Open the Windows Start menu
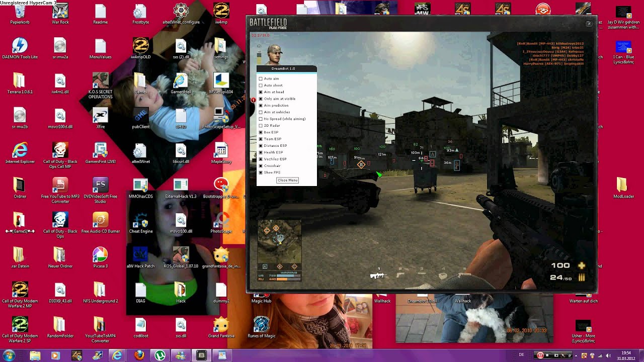Screen dimensions: 644x362 pyautogui.click(x=9, y=355)
